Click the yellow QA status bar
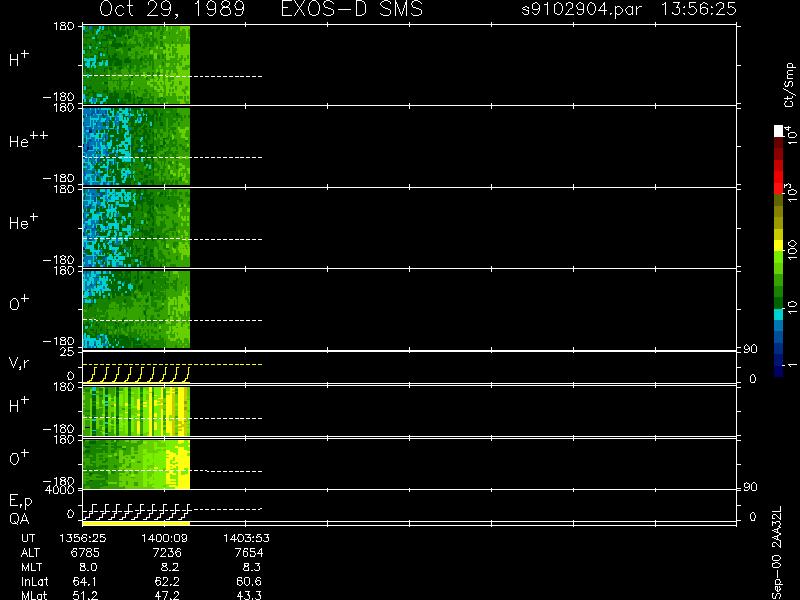The height and width of the screenshot is (600, 800). pyautogui.click(x=136, y=523)
